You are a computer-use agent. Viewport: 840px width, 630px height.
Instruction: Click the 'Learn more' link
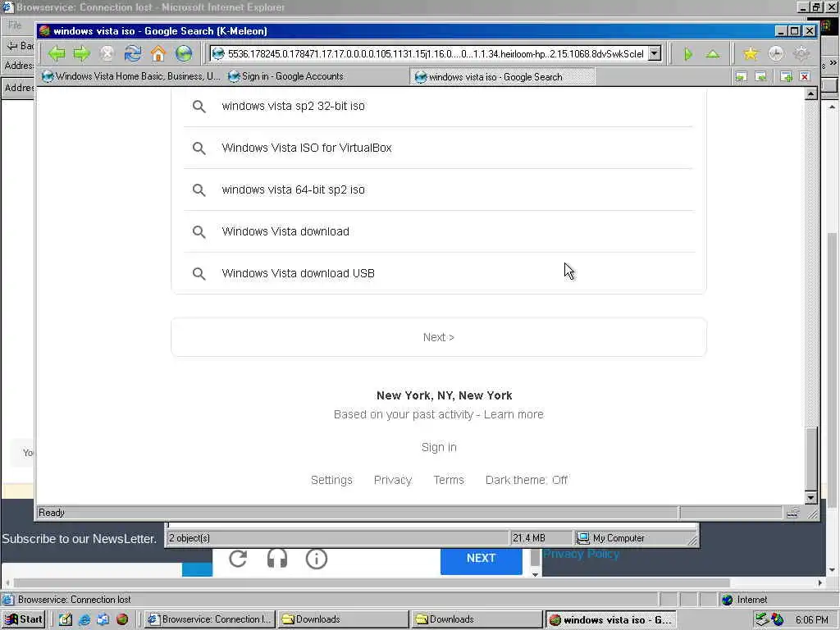(x=514, y=414)
